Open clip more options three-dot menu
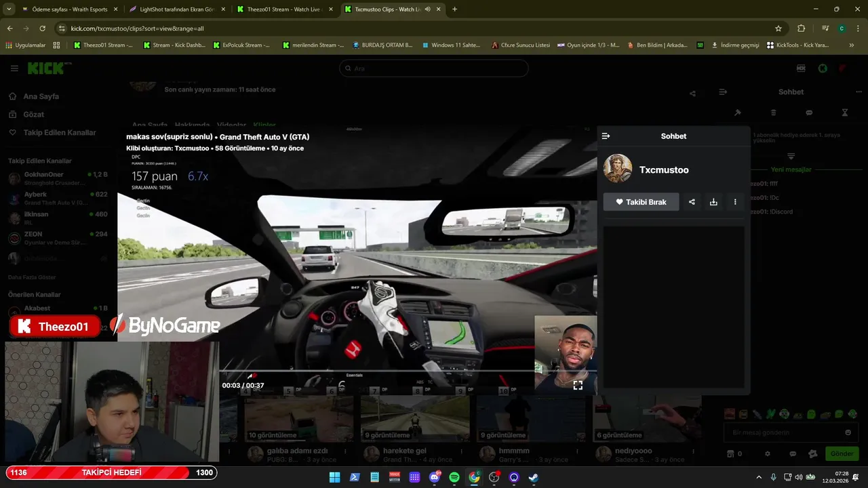Viewport: 868px width, 488px height. pyautogui.click(x=735, y=202)
